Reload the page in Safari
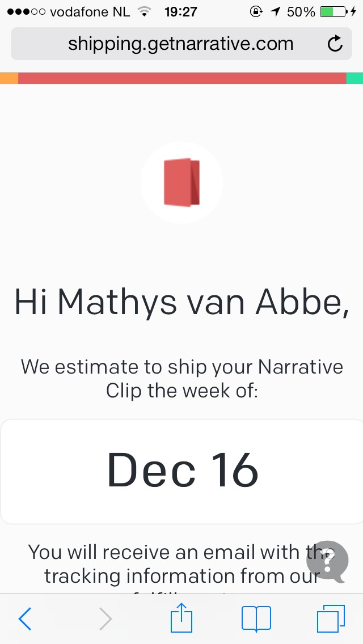Image resolution: width=363 pixels, height=644 pixels. pyautogui.click(x=335, y=44)
